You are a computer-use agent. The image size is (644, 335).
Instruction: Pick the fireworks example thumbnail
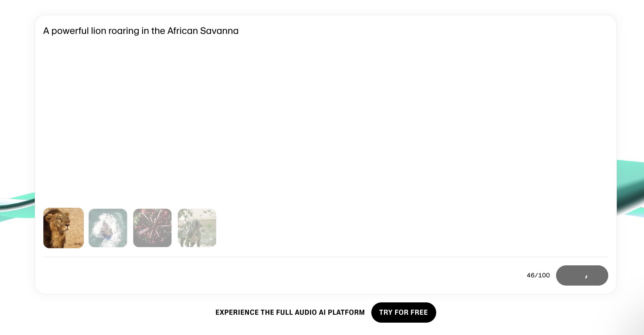coord(152,228)
